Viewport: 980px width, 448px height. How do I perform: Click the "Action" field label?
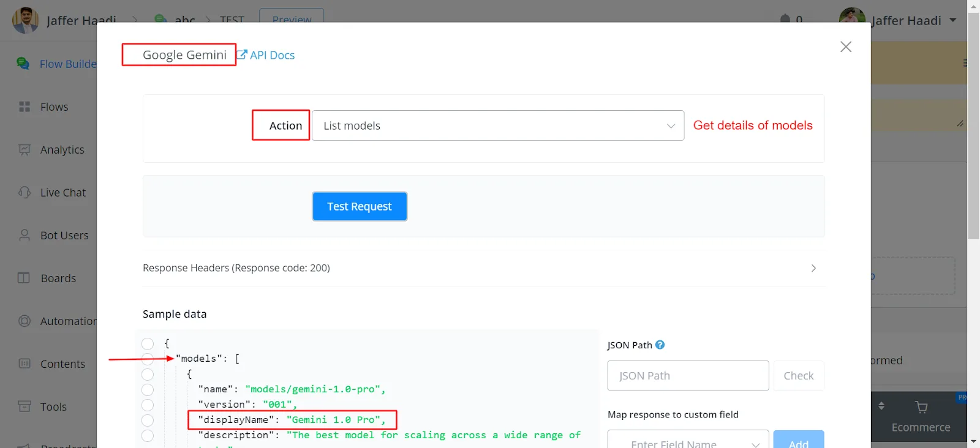click(285, 125)
